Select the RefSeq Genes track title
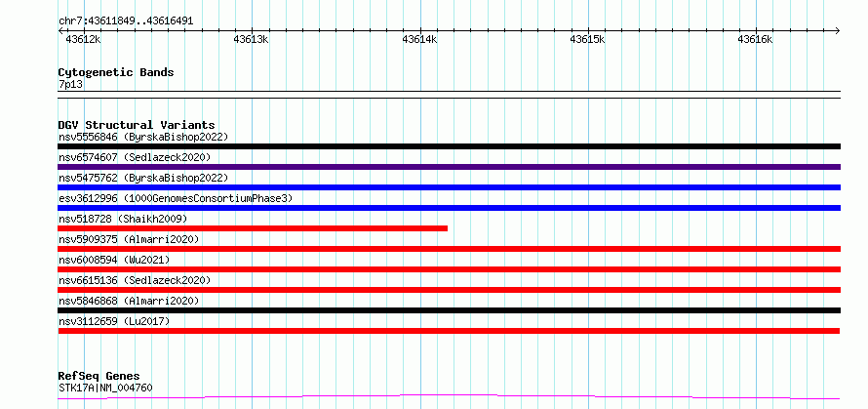 99,377
